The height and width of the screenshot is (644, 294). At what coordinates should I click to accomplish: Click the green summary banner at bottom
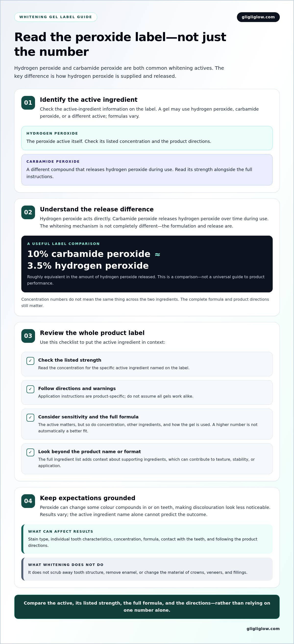[x=147, y=607]
